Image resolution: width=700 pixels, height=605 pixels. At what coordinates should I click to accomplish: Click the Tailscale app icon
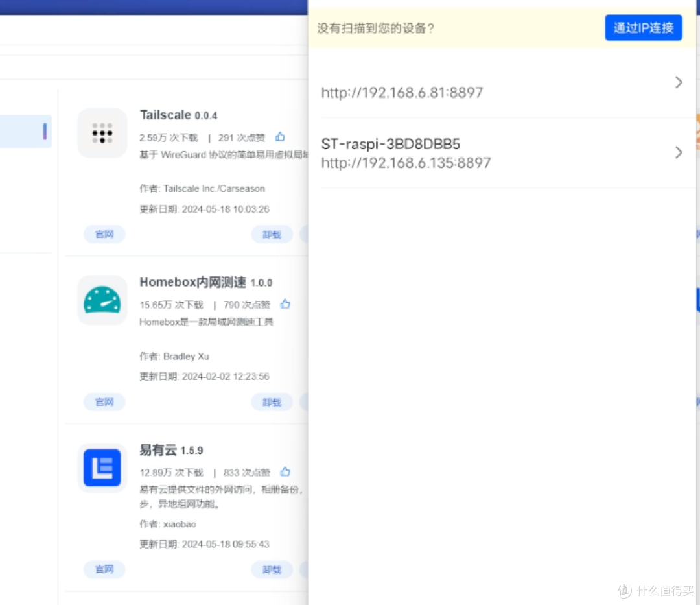point(102,133)
